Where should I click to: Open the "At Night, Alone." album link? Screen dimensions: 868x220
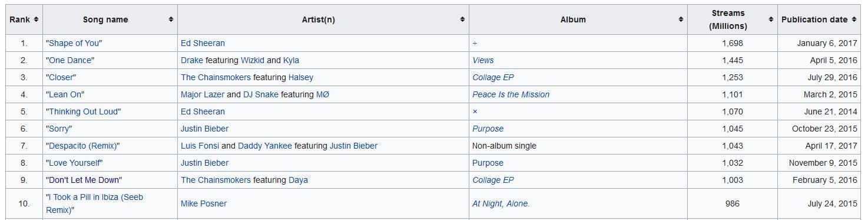(x=501, y=203)
